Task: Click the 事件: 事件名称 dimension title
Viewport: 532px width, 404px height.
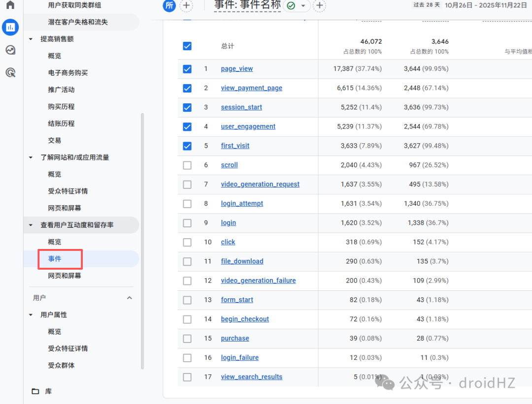Action: tap(247, 5)
